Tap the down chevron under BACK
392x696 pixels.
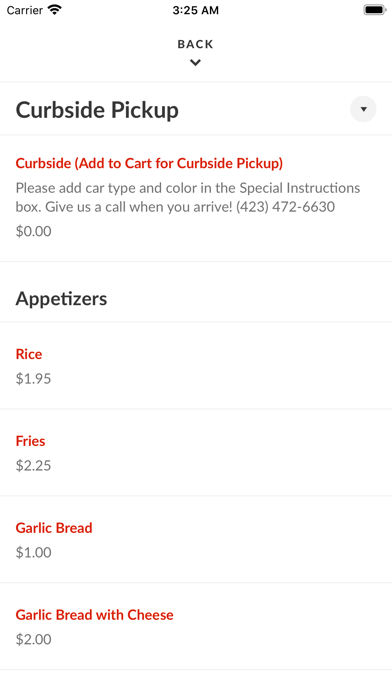[x=195, y=63]
